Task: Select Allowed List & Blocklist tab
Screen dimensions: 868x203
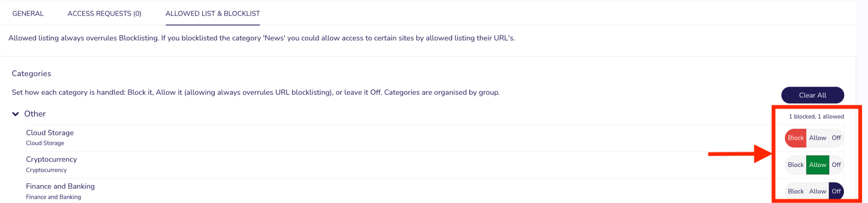Action: (213, 14)
